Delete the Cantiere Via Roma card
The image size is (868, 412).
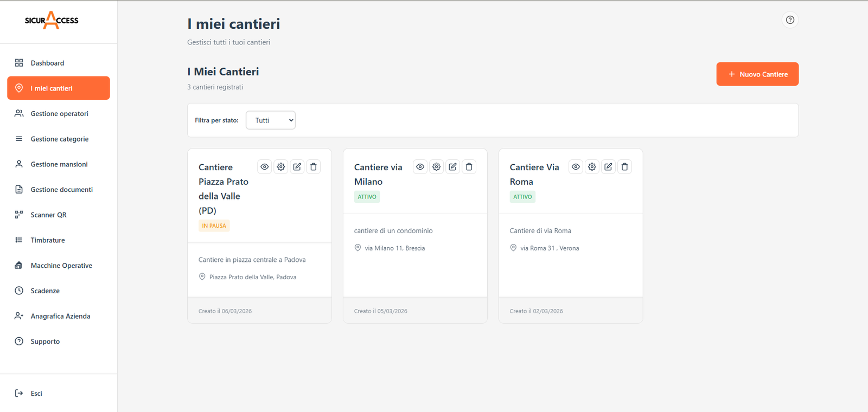pos(624,167)
